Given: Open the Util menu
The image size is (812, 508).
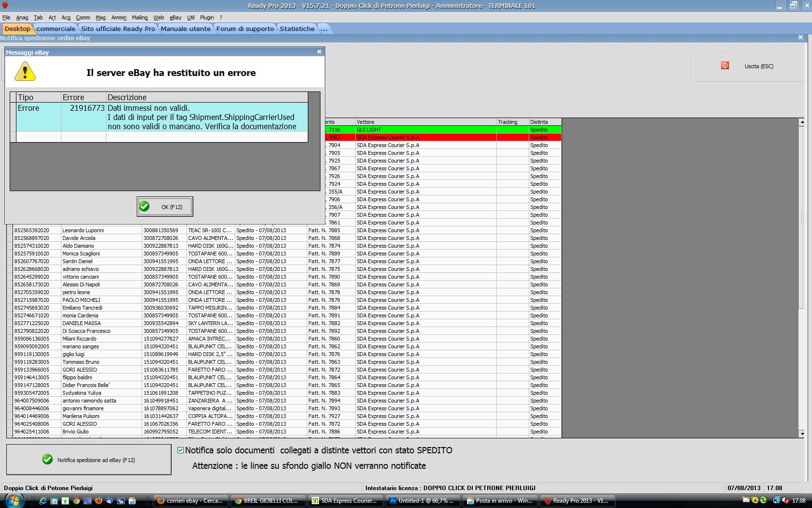Looking at the screenshot, I should tap(191, 17).
